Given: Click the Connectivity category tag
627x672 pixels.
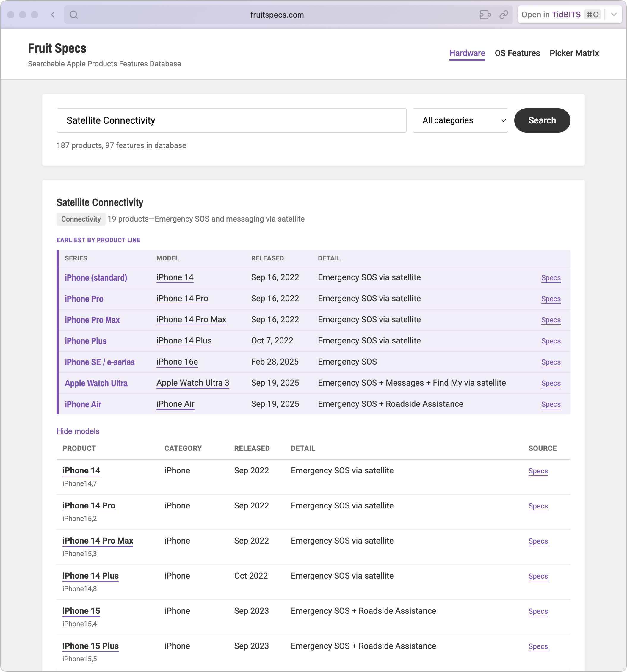Looking at the screenshot, I should click(81, 219).
